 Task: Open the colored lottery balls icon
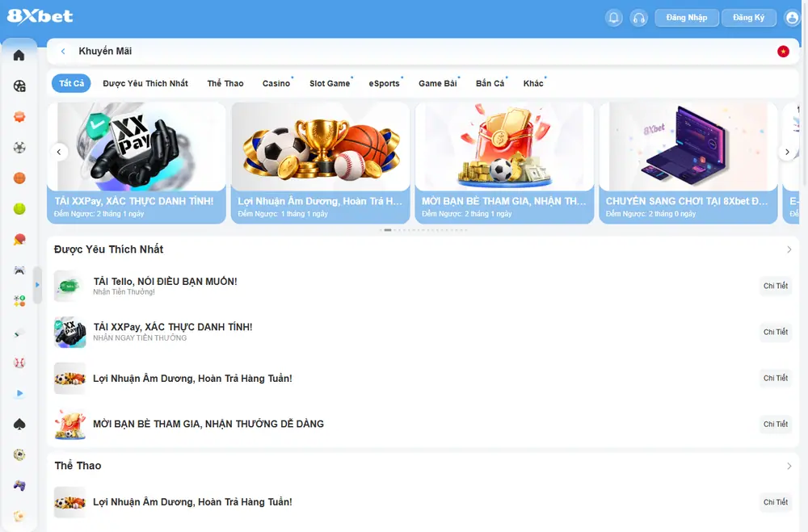(19, 301)
